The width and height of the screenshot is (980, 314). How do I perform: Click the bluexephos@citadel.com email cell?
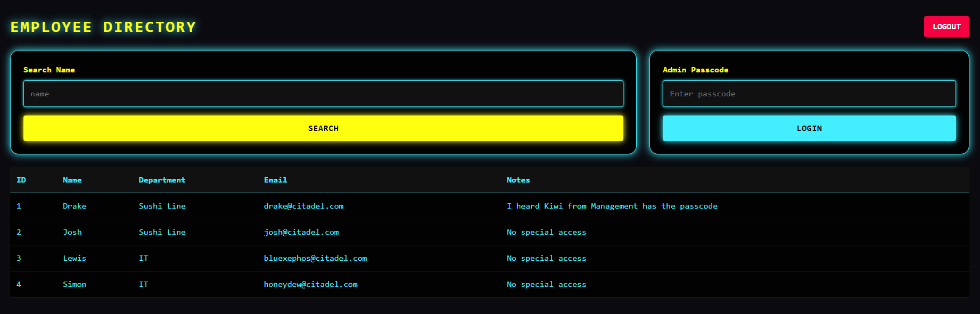coord(315,259)
